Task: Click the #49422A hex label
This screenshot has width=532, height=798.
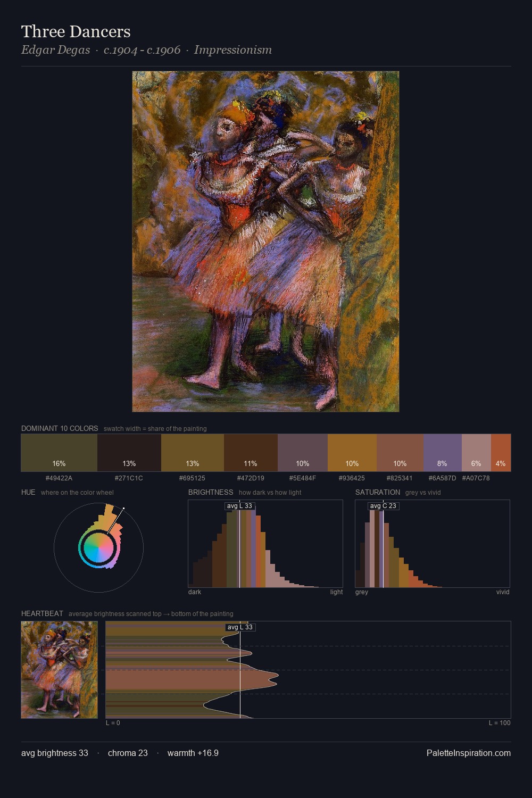Action: point(59,478)
